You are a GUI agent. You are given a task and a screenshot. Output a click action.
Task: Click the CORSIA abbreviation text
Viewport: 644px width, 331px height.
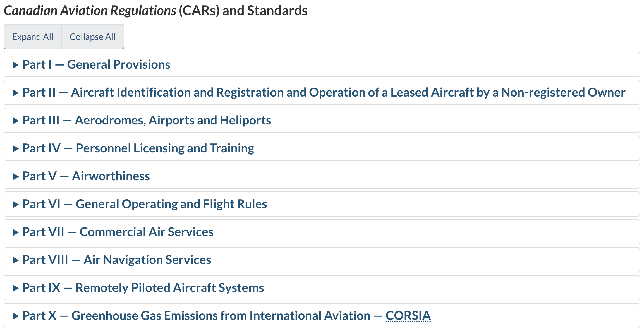408,316
